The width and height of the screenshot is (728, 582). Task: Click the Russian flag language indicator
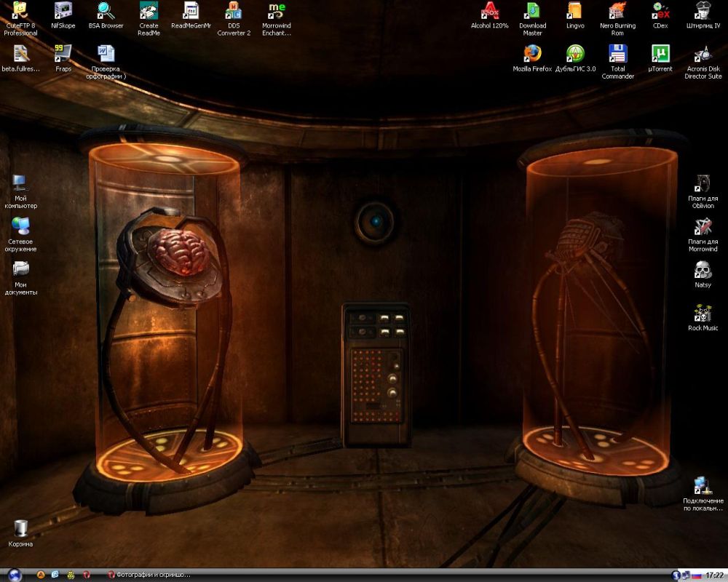pos(697,575)
